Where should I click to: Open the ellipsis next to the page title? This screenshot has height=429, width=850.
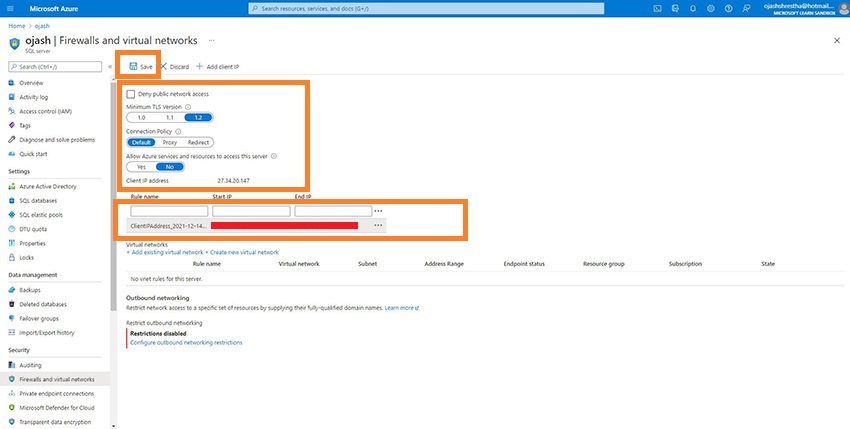tap(211, 41)
